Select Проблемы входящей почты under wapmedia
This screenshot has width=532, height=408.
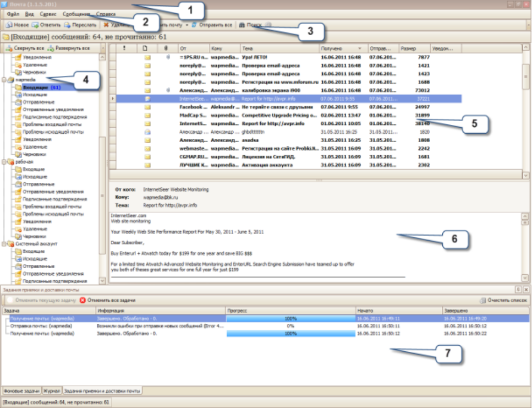tap(52, 124)
